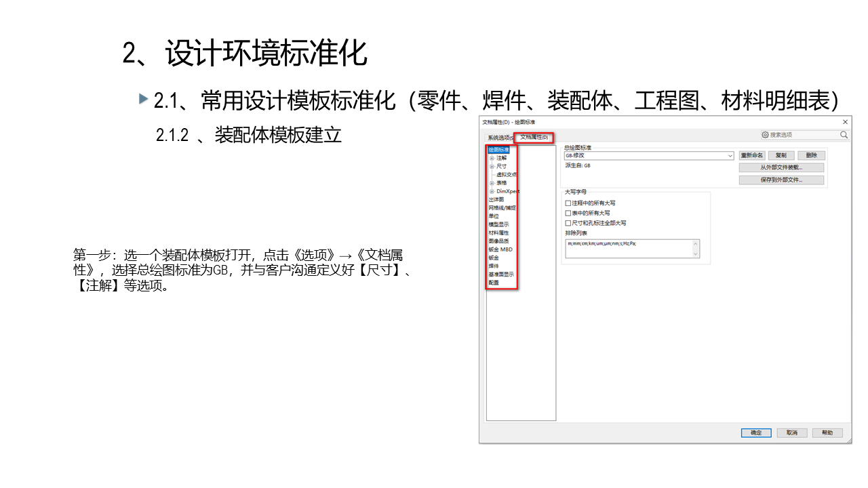The width and height of the screenshot is (868, 488).
Task: Enable 注释中的所有大写 checkbox
Action: 568,203
